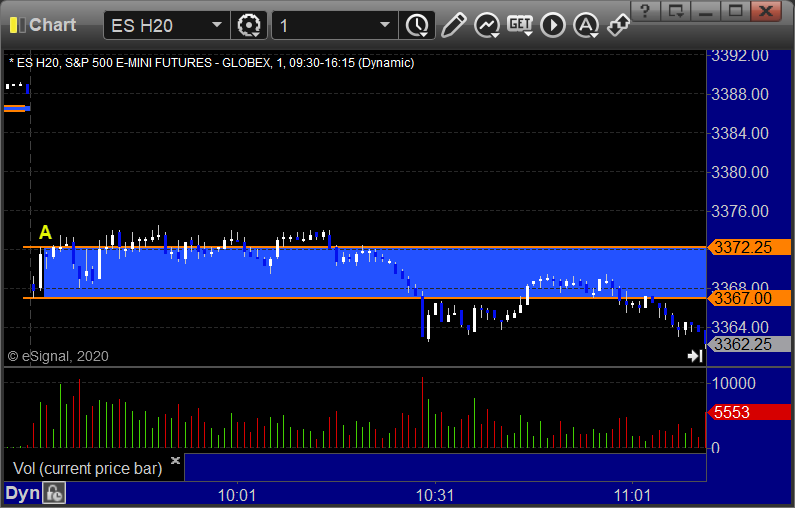795x508 pixels.
Task: Click the red 5553 volume label
Action: [749, 412]
